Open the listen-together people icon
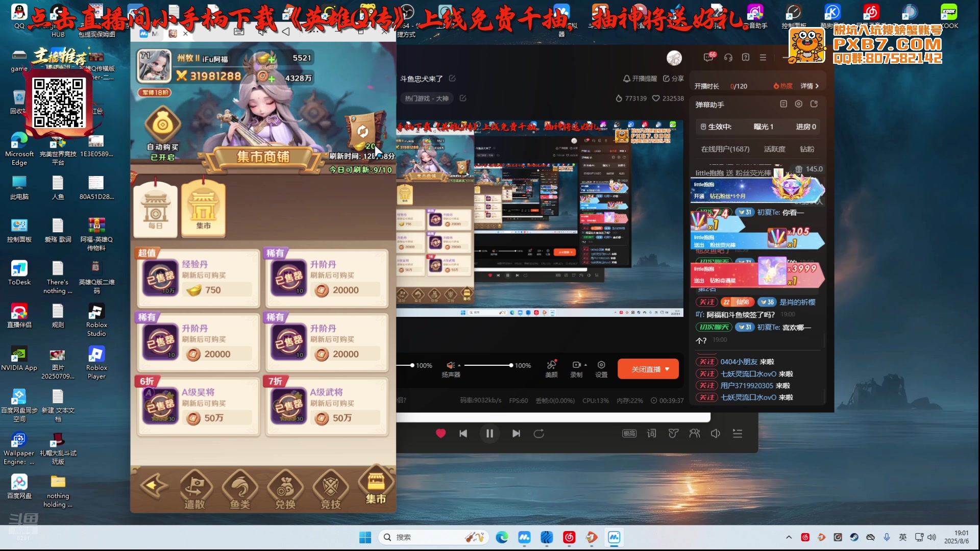 tap(695, 434)
